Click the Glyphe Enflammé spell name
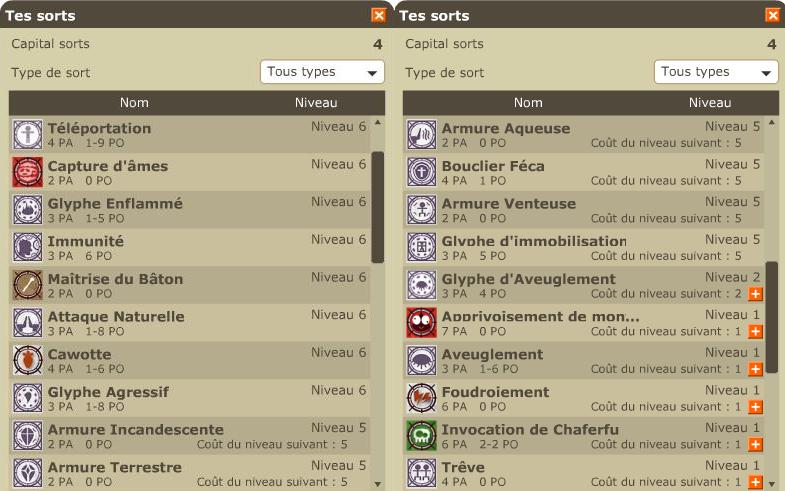 [115, 204]
